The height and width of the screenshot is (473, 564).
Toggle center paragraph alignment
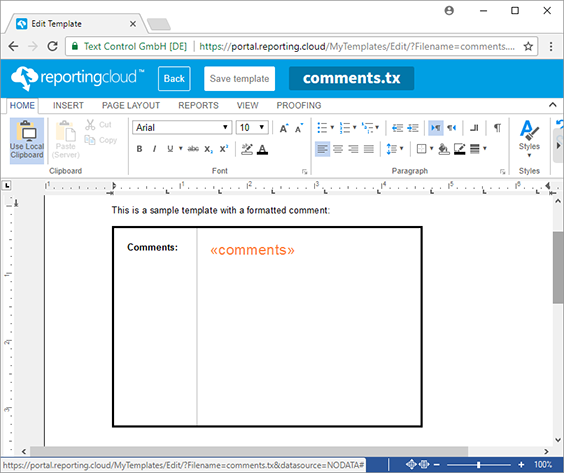click(x=338, y=149)
